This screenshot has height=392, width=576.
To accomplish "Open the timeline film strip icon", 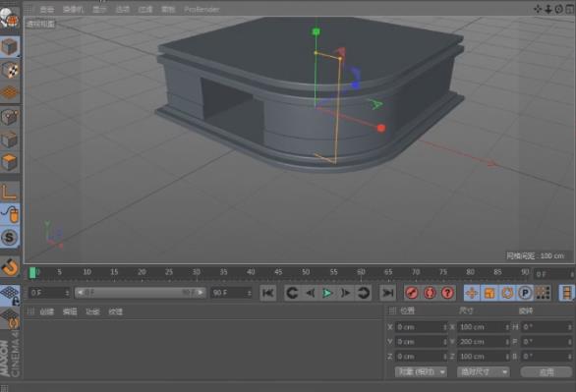I will click(567, 293).
